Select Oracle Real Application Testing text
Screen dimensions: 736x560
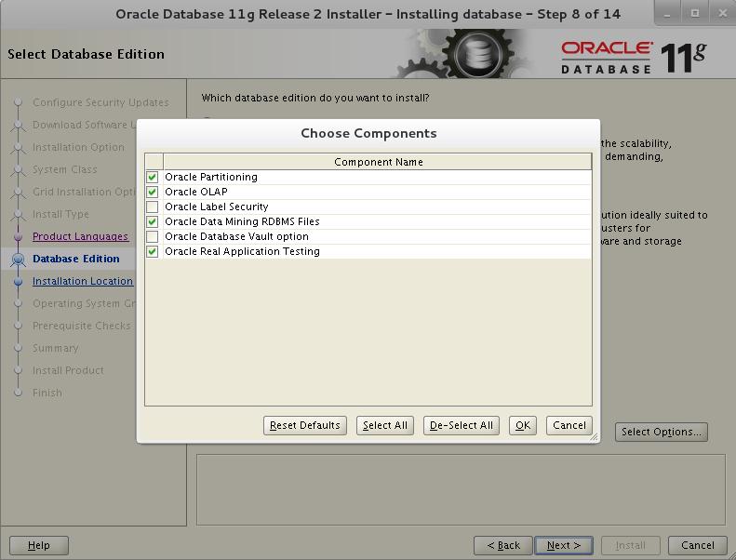pyautogui.click(x=242, y=251)
